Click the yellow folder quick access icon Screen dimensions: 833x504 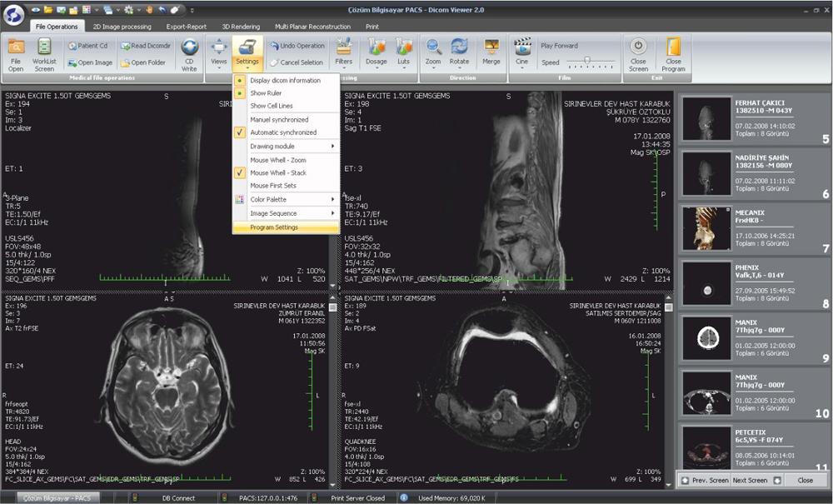48,10
